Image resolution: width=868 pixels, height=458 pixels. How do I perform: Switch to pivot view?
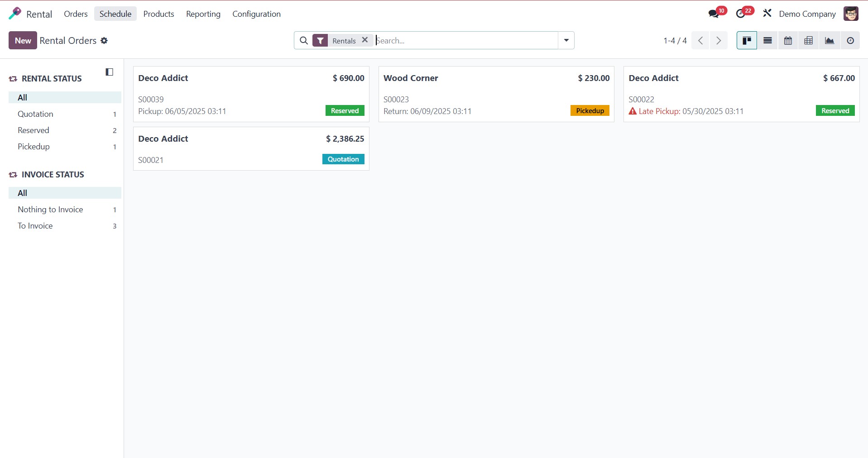809,40
